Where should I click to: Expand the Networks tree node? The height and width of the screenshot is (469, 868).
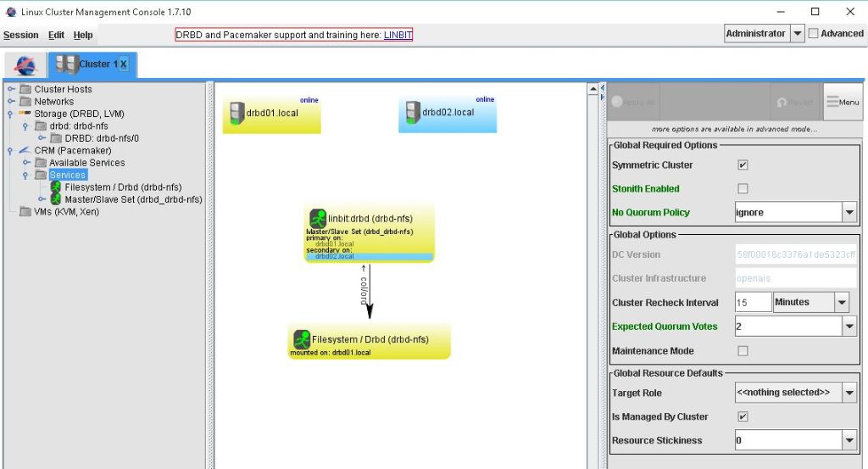11,101
